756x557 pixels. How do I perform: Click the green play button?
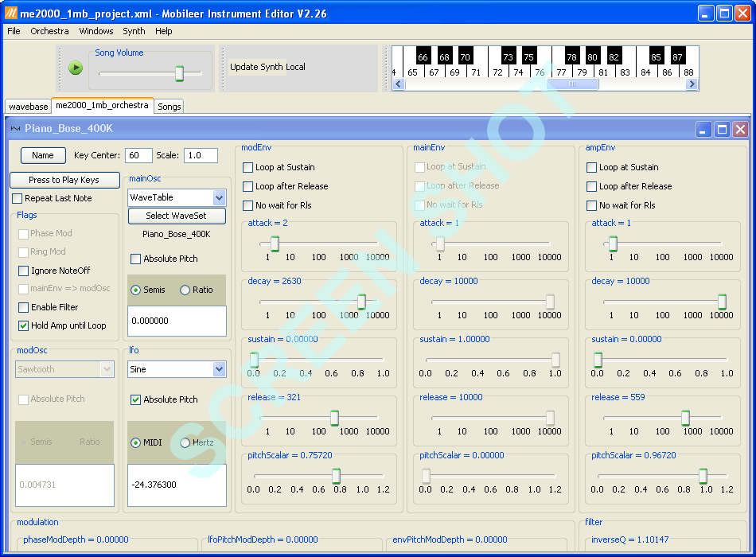(76, 68)
